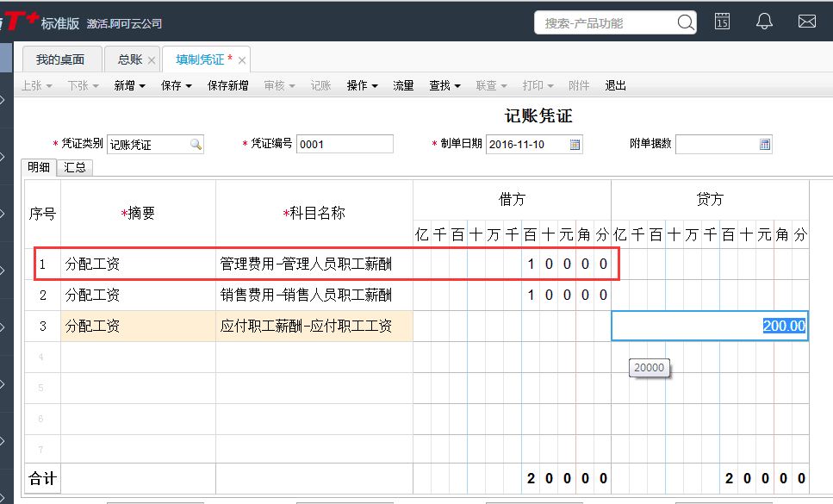Open messages via the envelope icon
This screenshot has height=504, width=833.
(806, 21)
